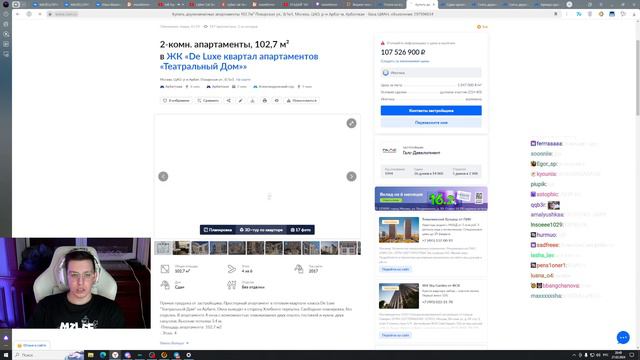
Task: Click the finishing (Отделка) icon
Action: [x=231, y=285]
